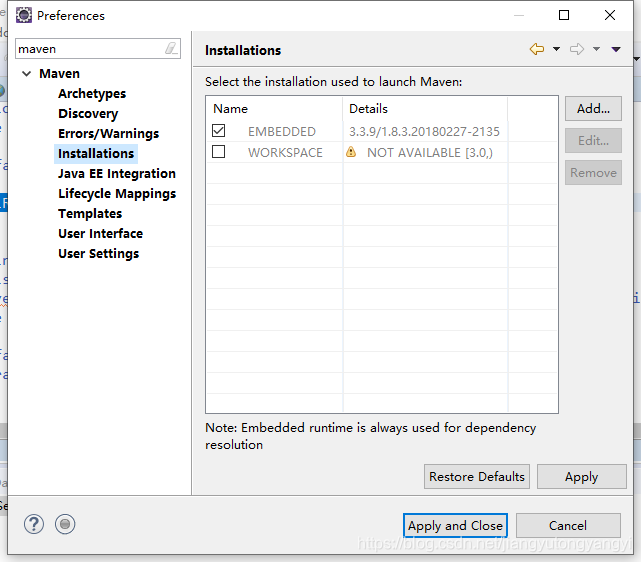
Task: Click the Edit... button
Action: click(x=593, y=141)
